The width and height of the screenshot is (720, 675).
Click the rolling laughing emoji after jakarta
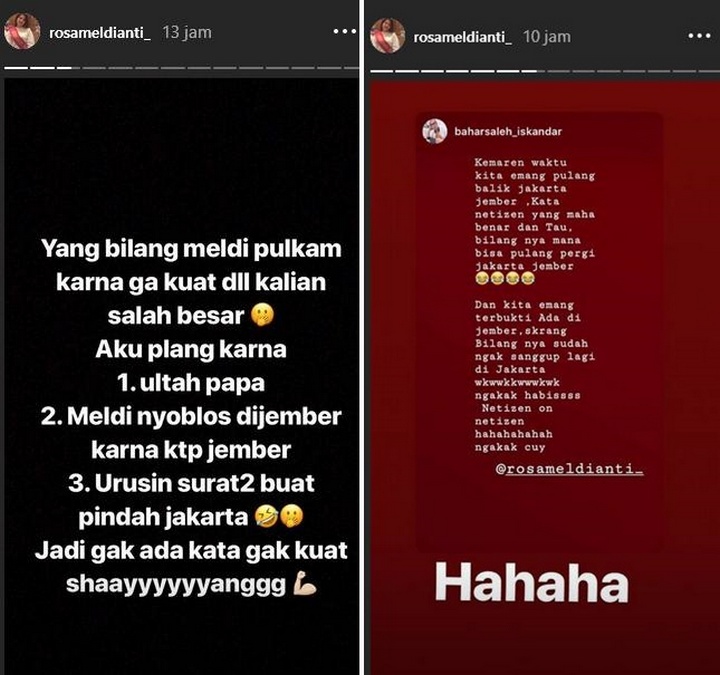coord(267,516)
